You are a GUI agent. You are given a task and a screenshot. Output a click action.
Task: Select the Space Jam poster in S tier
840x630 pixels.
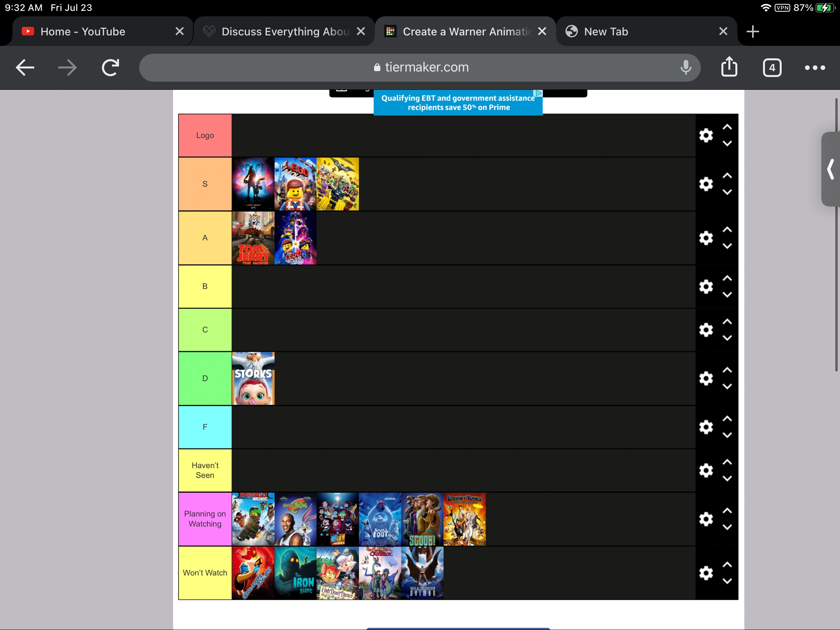pyautogui.click(x=253, y=184)
